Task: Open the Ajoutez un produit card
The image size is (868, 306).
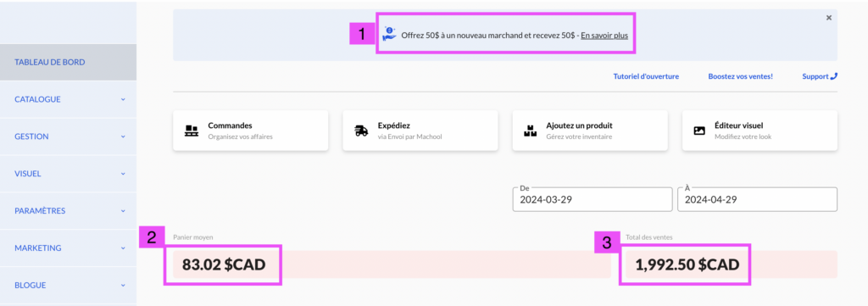Action: [590, 131]
